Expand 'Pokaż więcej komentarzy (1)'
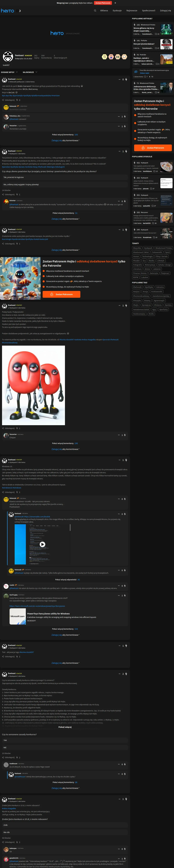174x868 pixels. click(x=65, y=213)
